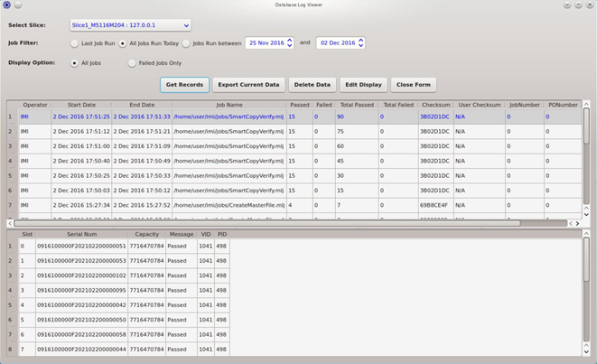
Task: Select job row starting 2 Dec 2016 17:51:25
Action: (300, 117)
